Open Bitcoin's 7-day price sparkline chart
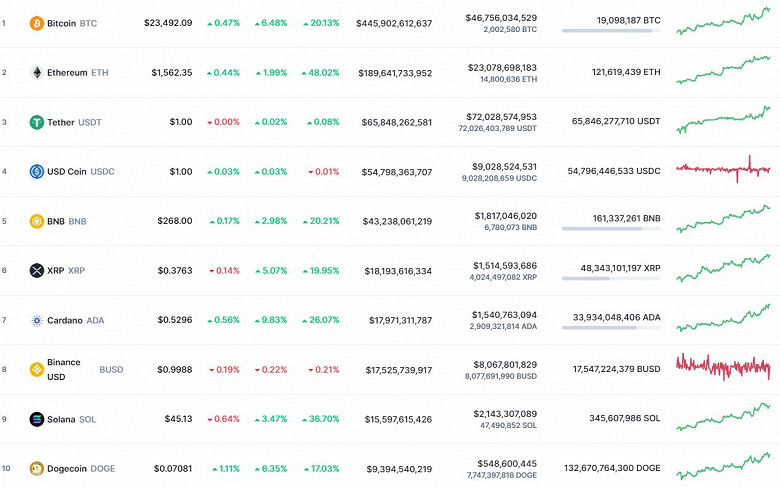 (x=722, y=21)
